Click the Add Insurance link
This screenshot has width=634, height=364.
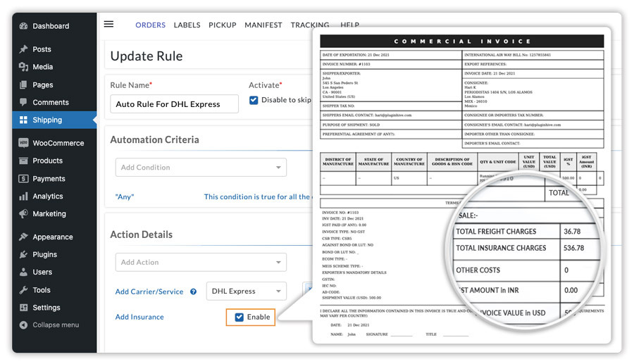click(139, 317)
